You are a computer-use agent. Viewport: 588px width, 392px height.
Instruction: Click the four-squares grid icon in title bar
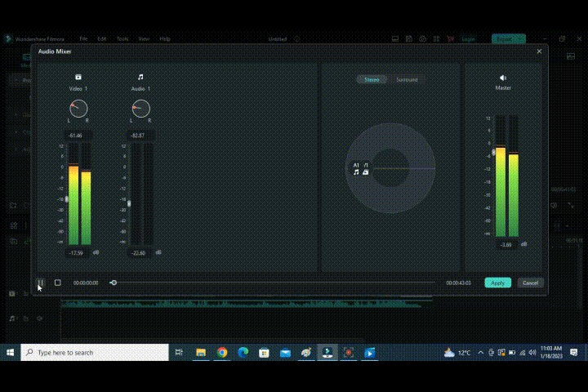pyautogui.click(x=436, y=38)
